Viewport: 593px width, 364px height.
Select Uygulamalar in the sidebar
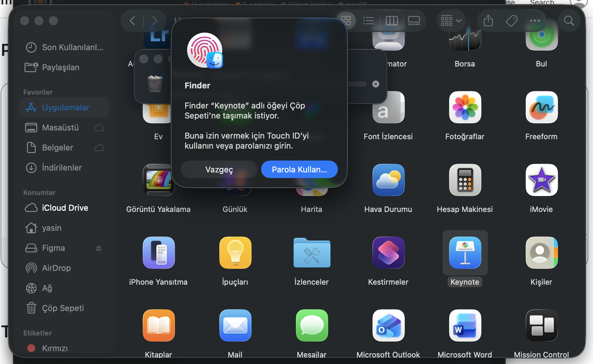point(64,108)
